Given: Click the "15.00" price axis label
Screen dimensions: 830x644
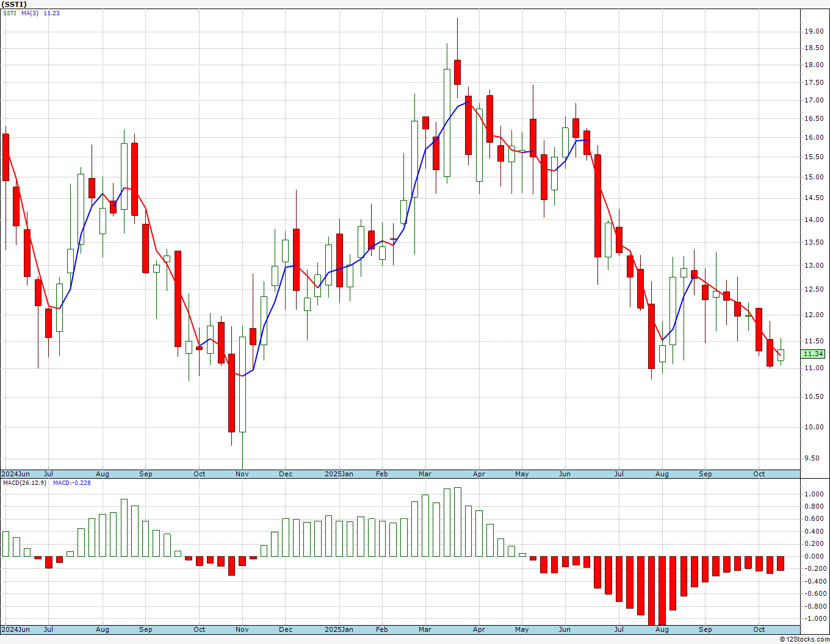Looking at the screenshot, I should tap(814, 177).
